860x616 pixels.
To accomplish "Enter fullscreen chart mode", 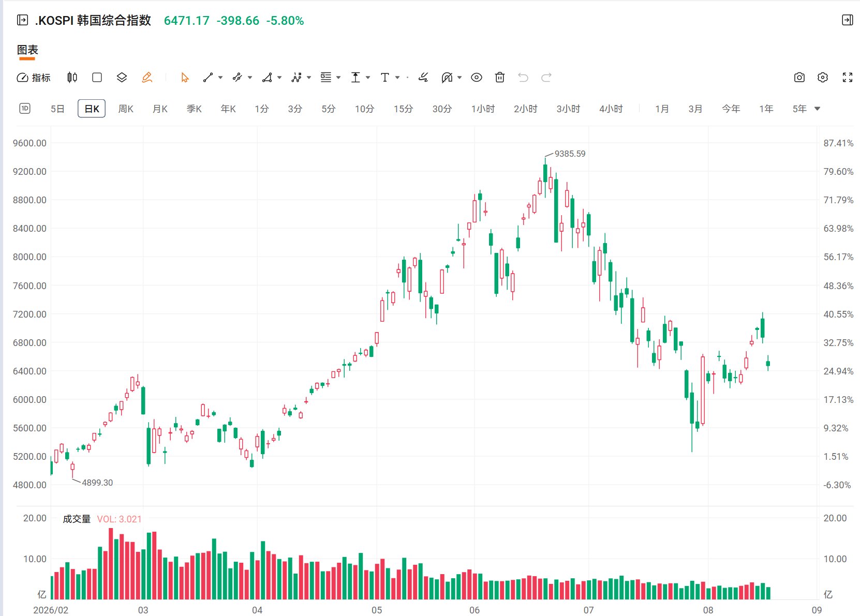I will (x=848, y=78).
